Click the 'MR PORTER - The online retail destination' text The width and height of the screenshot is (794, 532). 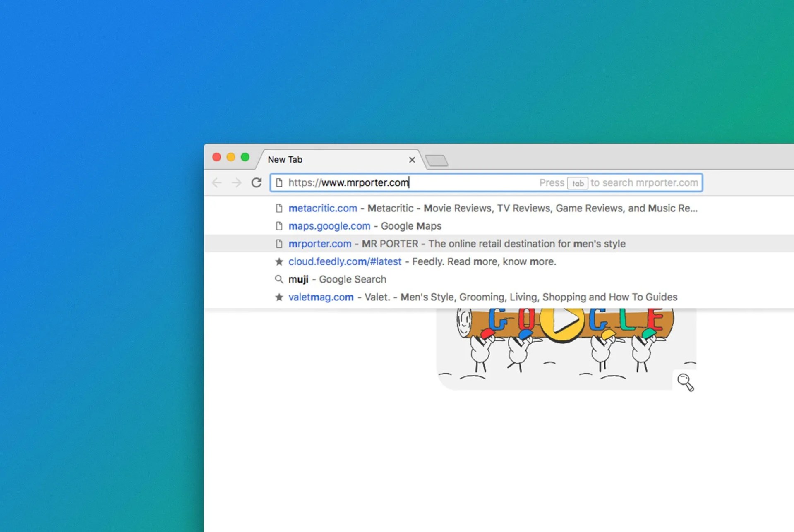point(494,244)
